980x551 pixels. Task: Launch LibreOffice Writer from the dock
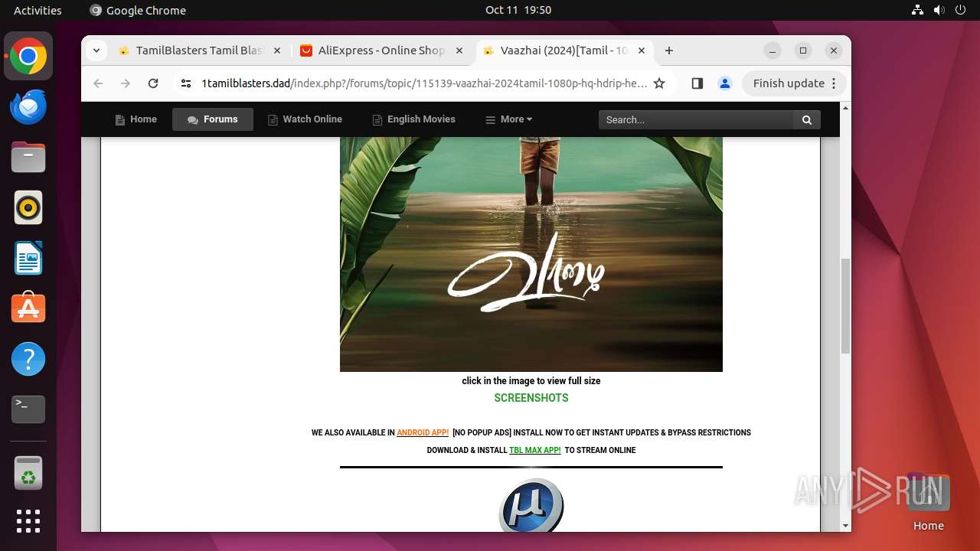pos(28,259)
